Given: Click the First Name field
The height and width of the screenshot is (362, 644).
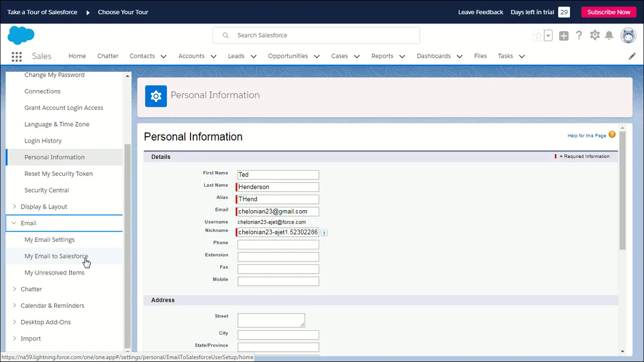Looking at the screenshot, I should click(x=278, y=175).
